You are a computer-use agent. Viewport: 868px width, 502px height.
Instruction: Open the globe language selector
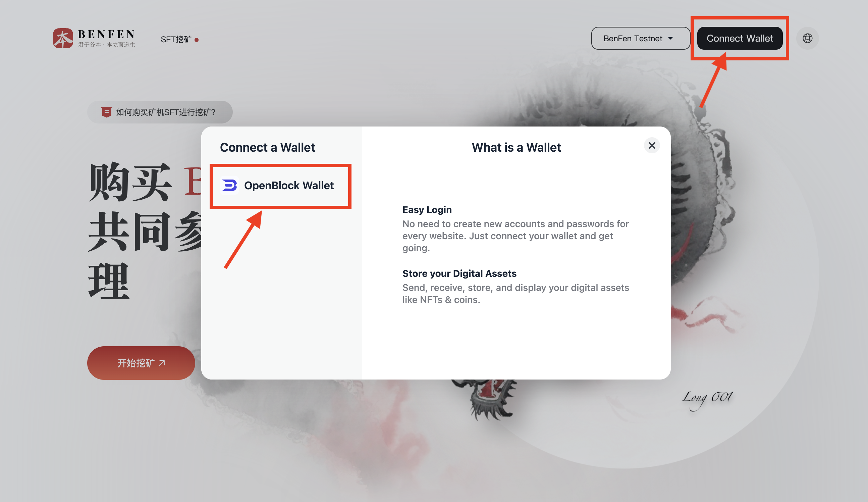tap(807, 38)
